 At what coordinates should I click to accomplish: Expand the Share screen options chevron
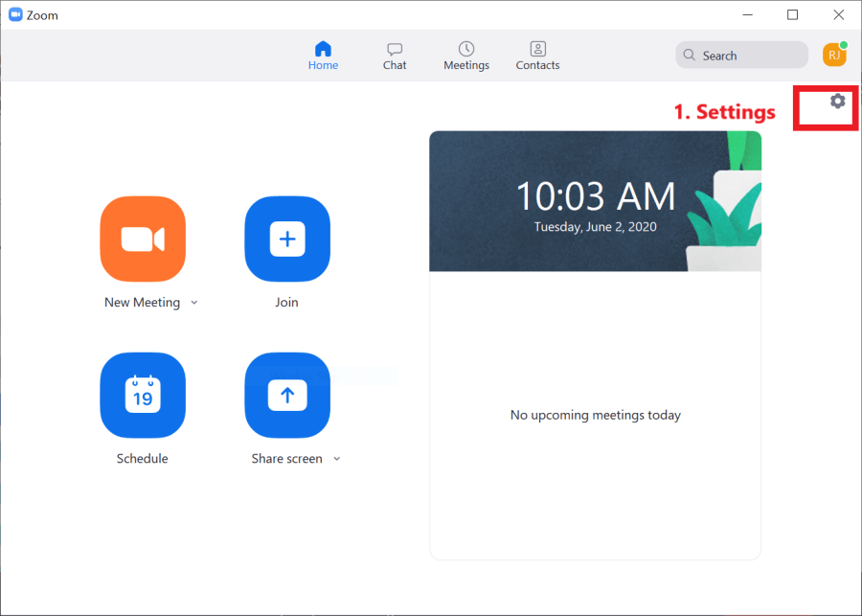point(336,459)
